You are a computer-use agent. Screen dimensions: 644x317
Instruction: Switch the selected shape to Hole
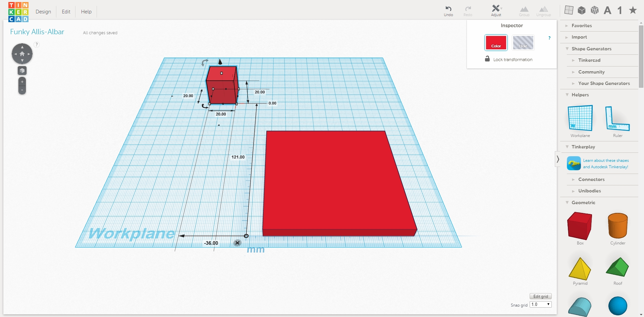coord(523,43)
